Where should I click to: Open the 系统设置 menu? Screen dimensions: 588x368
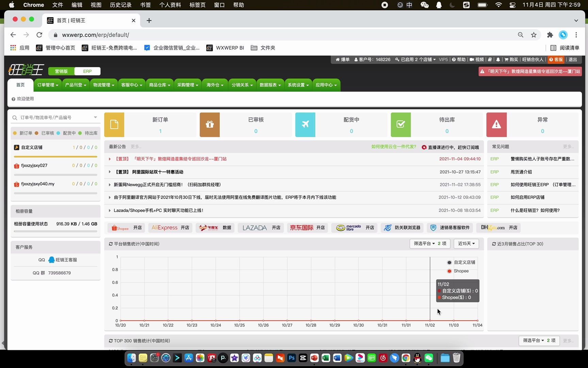click(298, 85)
